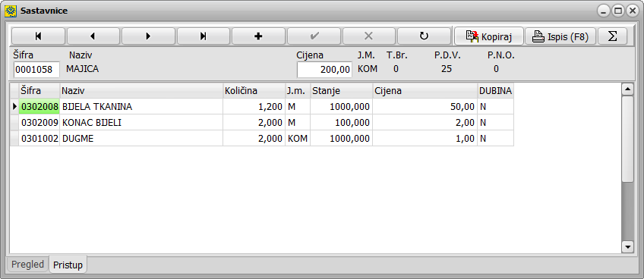The image size is (644, 279).
Task: Go to the previous record
Action: 93,36
